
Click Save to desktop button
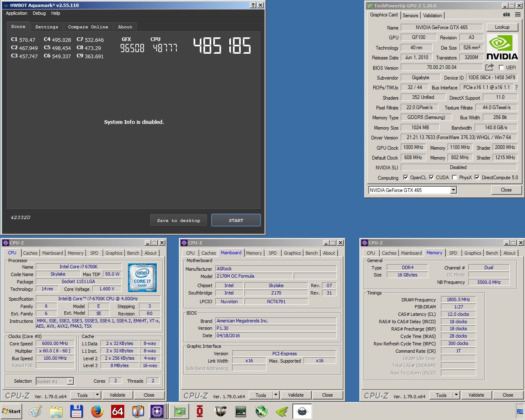click(178, 220)
